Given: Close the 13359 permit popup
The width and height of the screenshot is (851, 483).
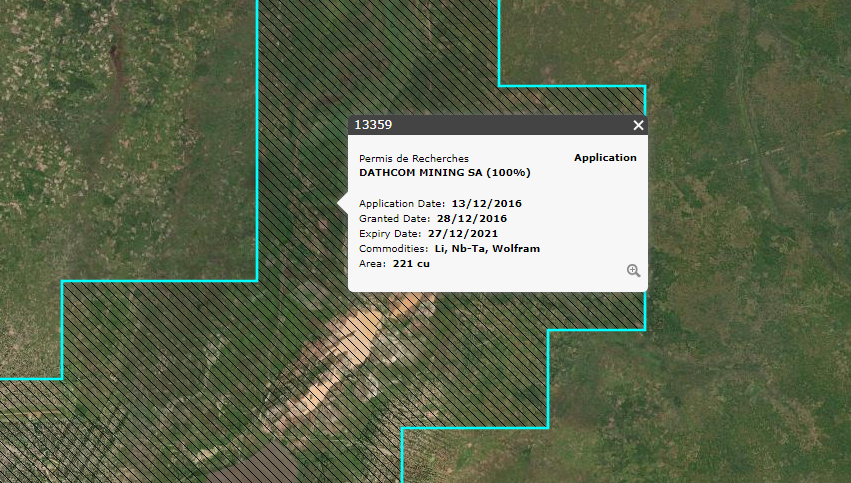Looking at the screenshot, I should [x=638, y=125].
